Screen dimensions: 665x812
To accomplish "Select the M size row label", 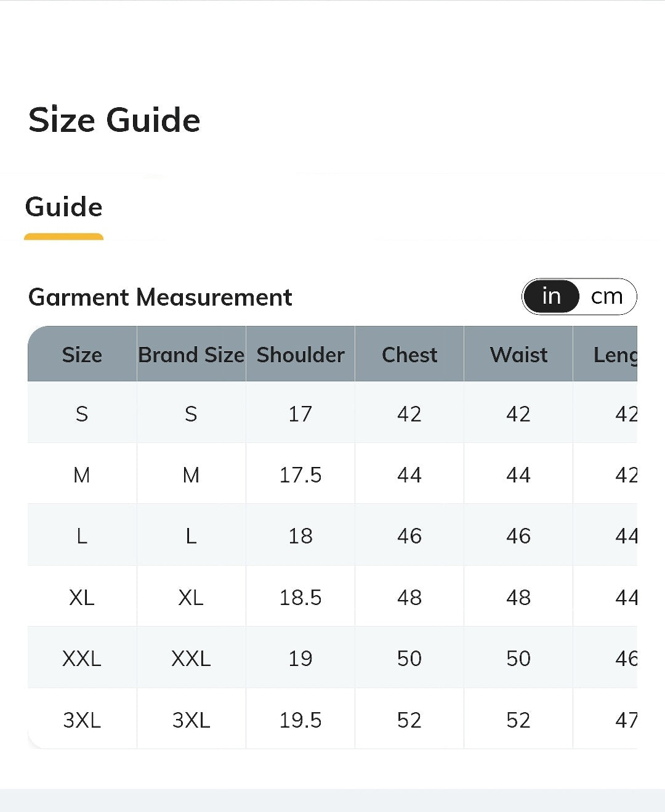I will pyautogui.click(x=82, y=475).
